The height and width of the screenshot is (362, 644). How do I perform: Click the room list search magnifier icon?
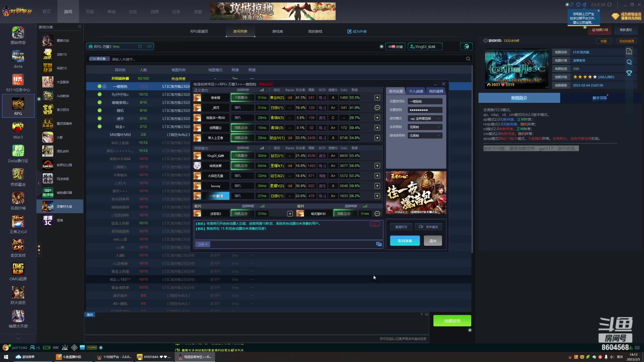pyautogui.click(x=468, y=59)
